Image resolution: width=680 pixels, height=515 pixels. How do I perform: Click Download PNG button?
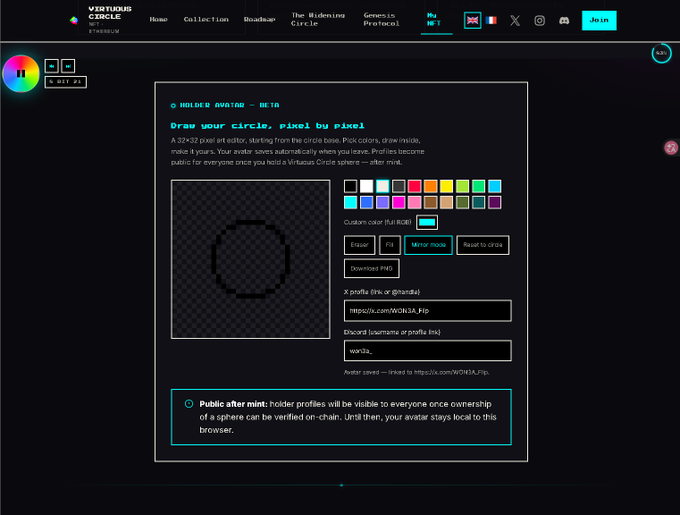[372, 268]
